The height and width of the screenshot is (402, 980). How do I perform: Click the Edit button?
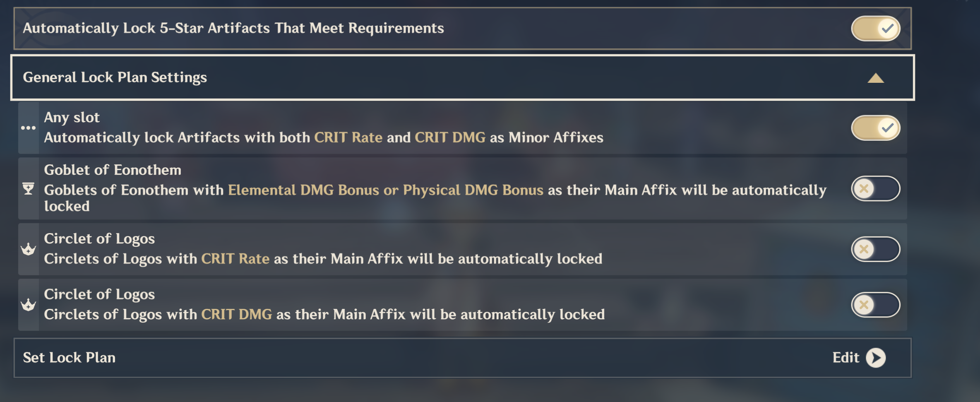tap(859, 358)
